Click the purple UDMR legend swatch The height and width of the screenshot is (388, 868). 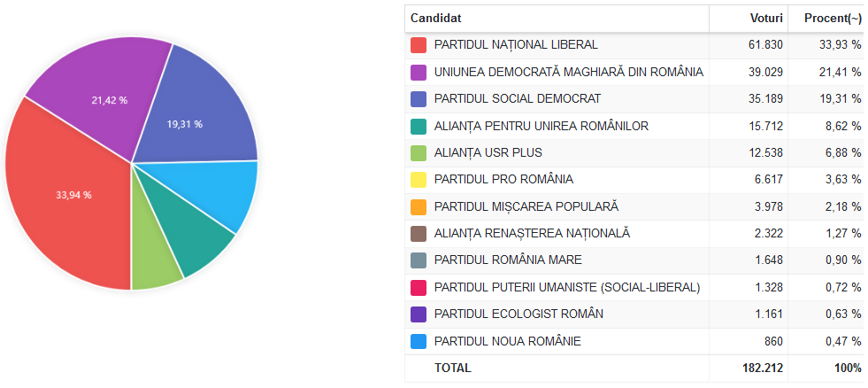pos(418,72)
